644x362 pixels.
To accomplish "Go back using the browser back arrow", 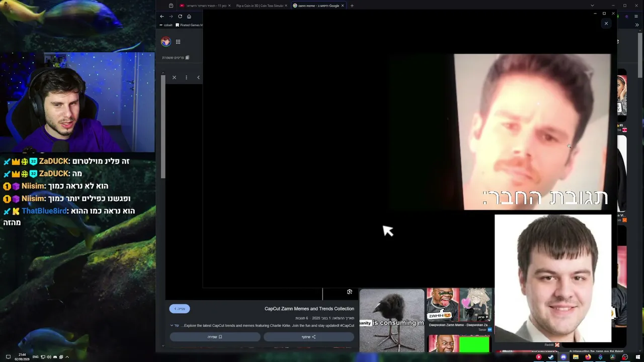I will [162, 16].
